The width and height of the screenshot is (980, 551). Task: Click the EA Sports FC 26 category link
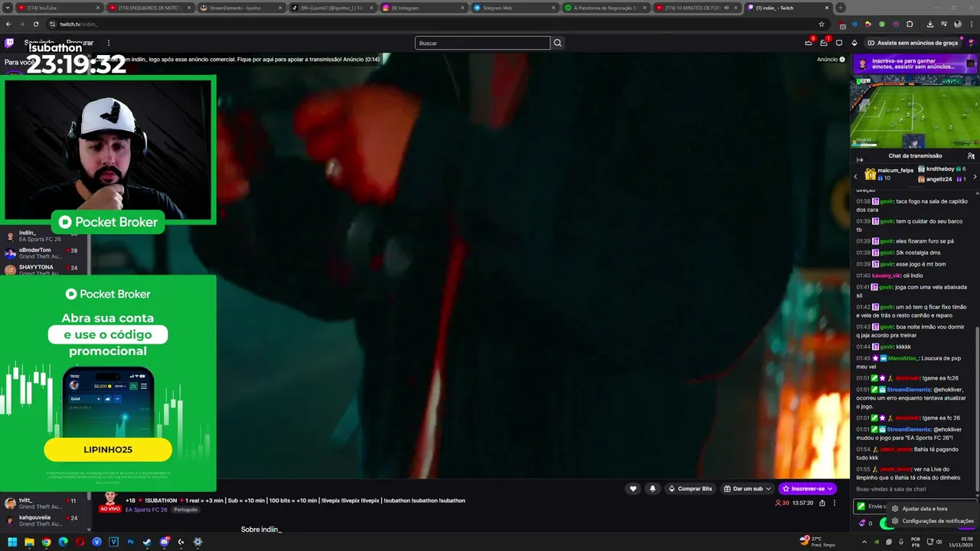[146, 510]
